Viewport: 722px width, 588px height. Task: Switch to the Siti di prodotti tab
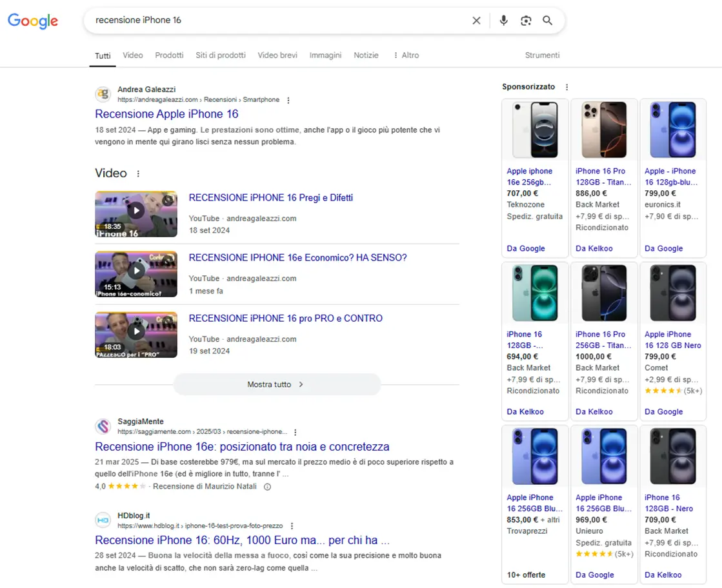(x=221, y=55)
